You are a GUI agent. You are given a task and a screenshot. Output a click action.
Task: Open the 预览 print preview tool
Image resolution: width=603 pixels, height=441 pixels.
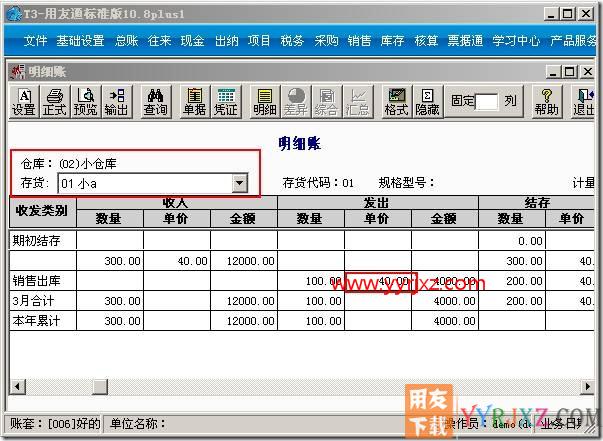pyautogui.click(x=85, y=102)
